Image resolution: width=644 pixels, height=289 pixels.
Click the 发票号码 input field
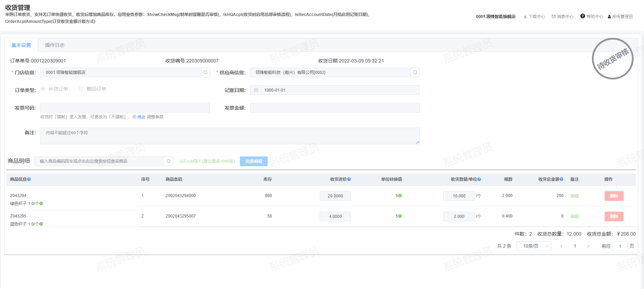125,108
